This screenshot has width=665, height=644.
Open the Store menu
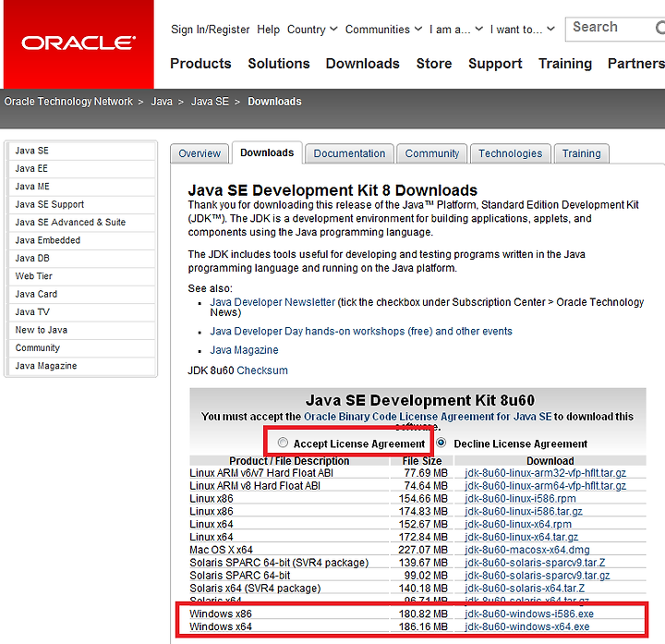point(434,64)
